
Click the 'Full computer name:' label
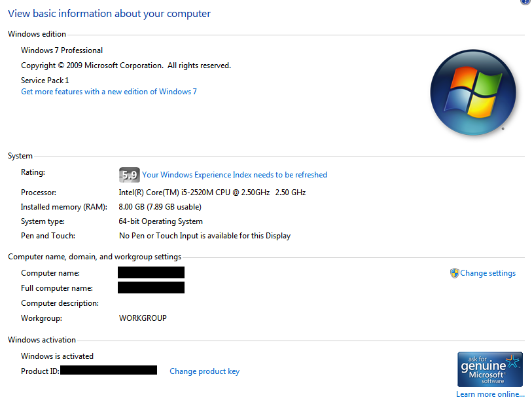pyautogui.click(x=57, y=288)
